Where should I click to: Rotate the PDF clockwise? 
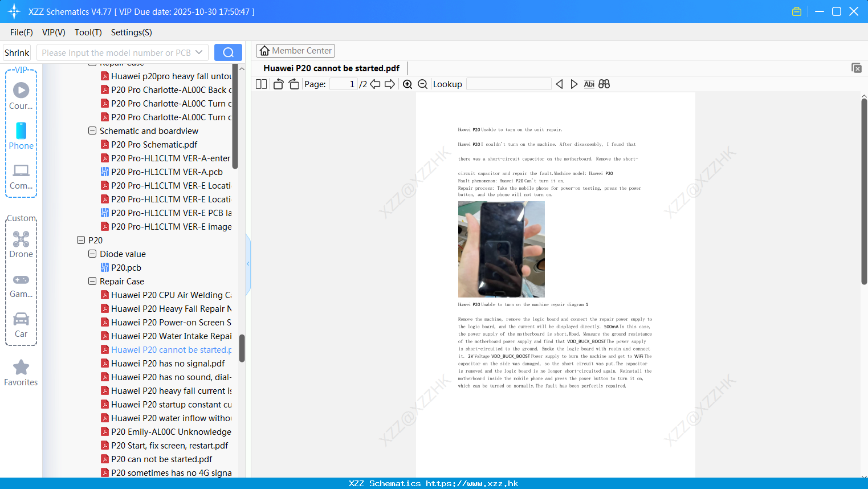[x=294, y=84]
